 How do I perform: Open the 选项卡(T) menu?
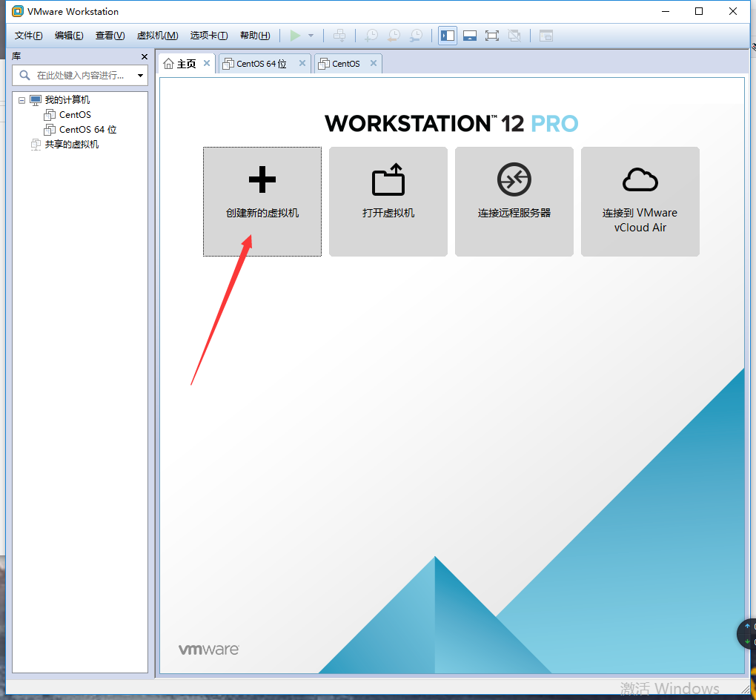point(209,36)
